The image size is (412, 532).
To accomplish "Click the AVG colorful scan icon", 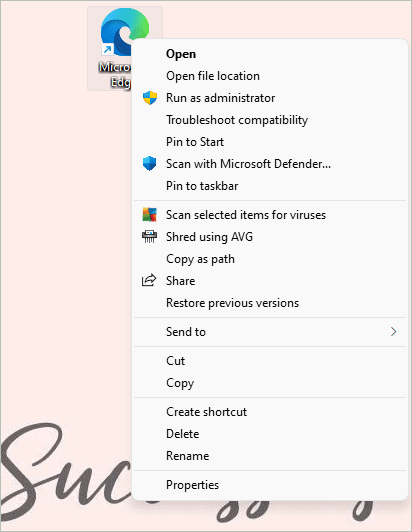I will point(150,215).
